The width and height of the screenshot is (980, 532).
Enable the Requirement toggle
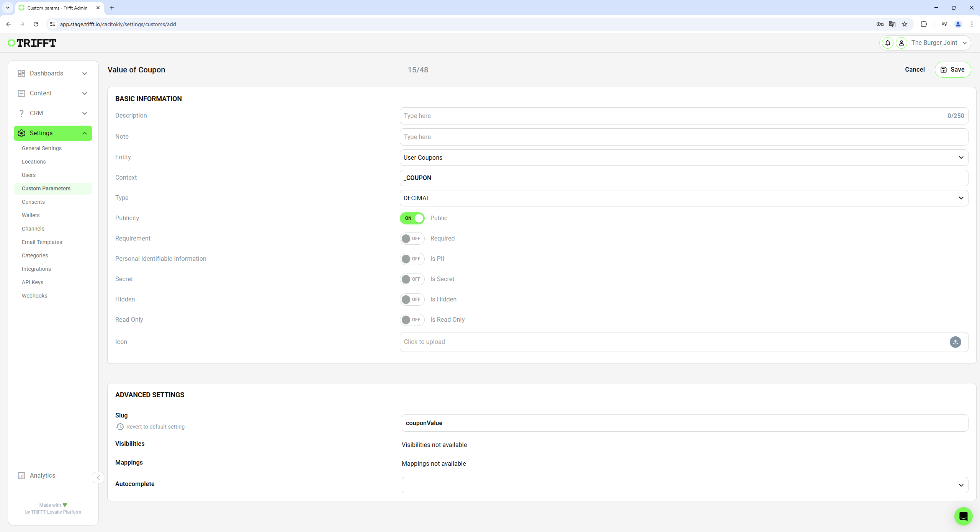tap(411, 238)
